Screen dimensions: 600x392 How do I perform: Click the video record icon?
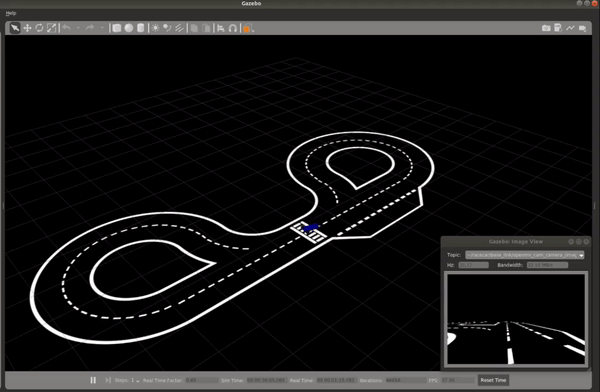point(582,28)
